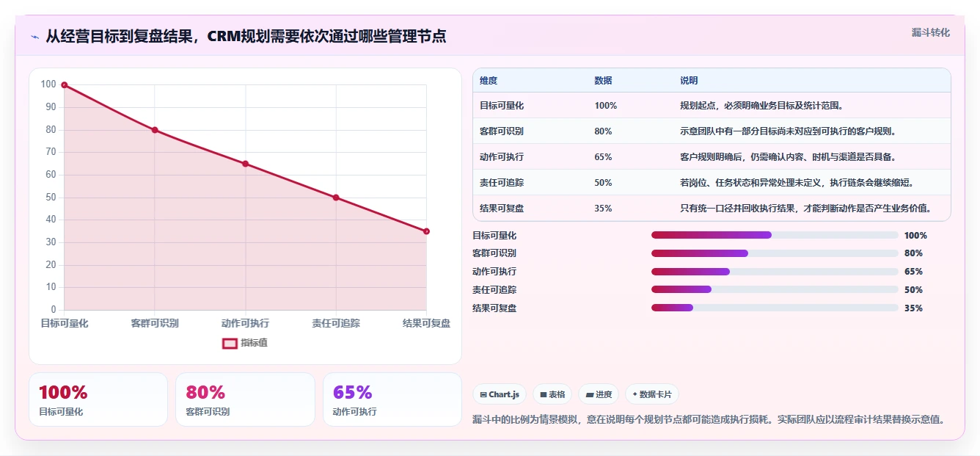
Task: Click the 目标可量化 progress bar
Action: click(x=775, y=235)
